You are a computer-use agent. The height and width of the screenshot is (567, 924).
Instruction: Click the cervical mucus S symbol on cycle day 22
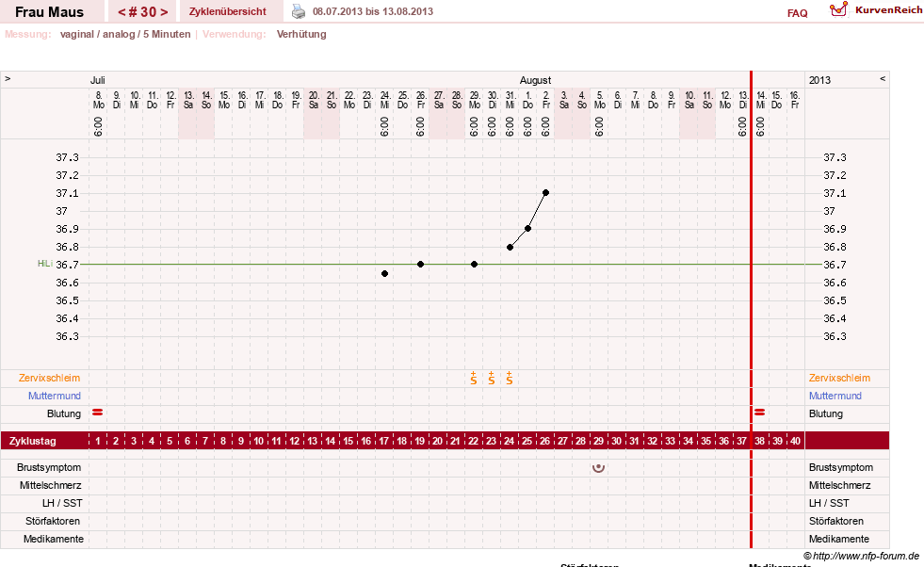pos(474,379)
